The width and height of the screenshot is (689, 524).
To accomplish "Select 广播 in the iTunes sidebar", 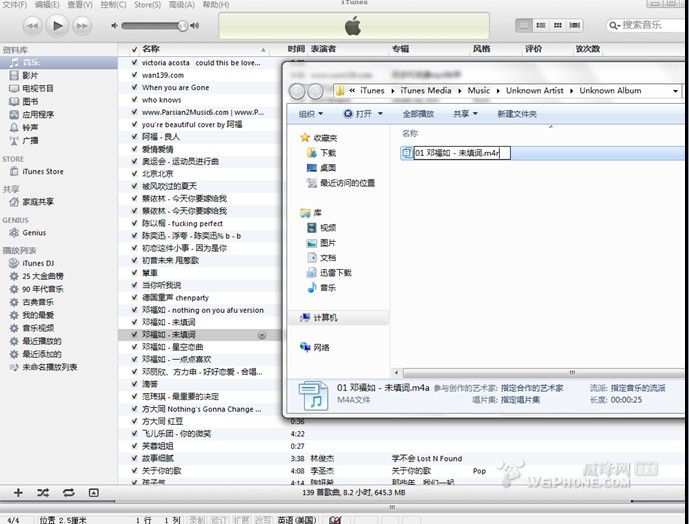I will click(30, 141).
